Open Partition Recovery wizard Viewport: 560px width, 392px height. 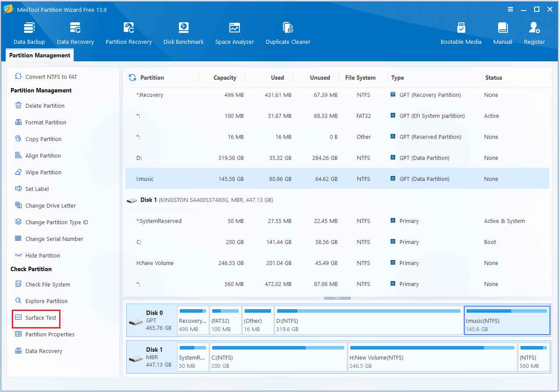click(x=128, y=33)
